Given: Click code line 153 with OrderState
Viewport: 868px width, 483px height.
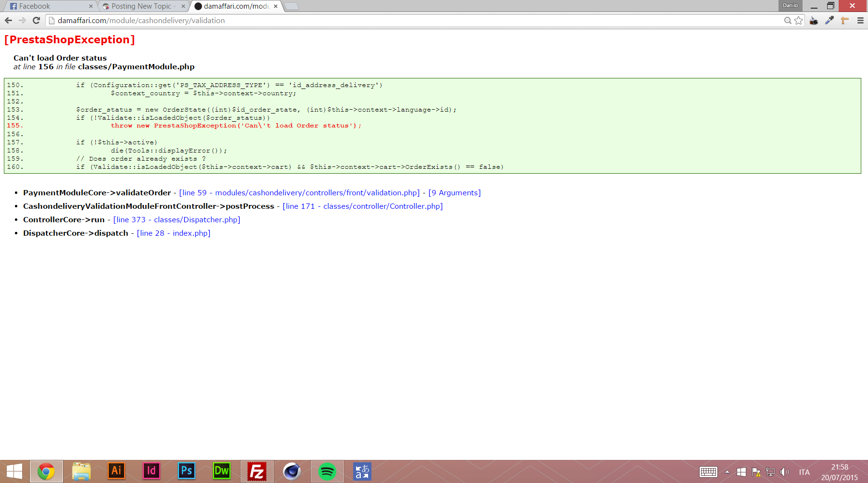Looking at the screenshot, I should [266, 110].
